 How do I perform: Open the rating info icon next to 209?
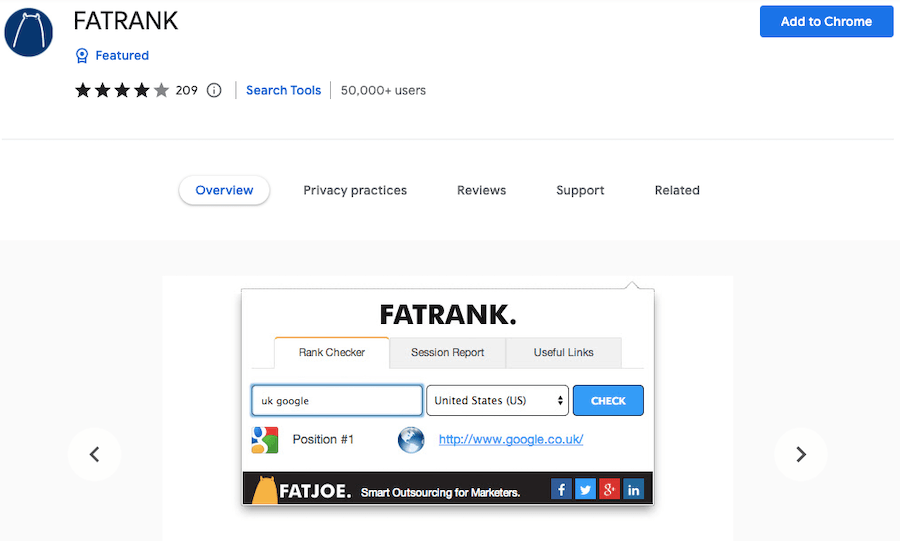click(214, 90)
